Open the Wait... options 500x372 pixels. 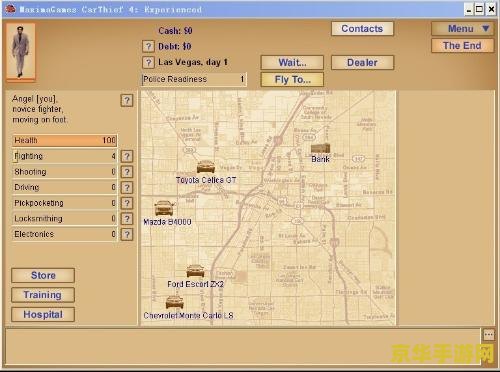(292, 62)
